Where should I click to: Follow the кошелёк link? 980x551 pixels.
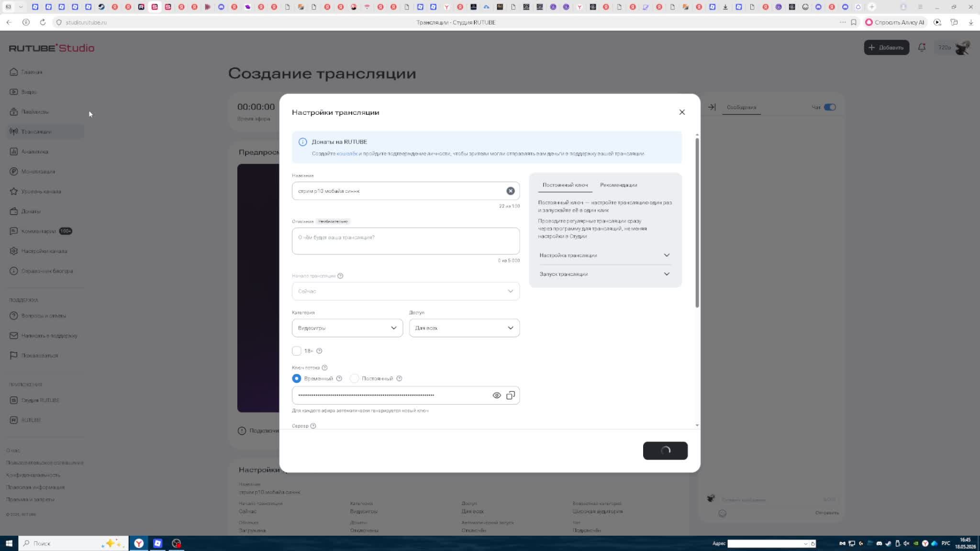(x=347, y=154)
